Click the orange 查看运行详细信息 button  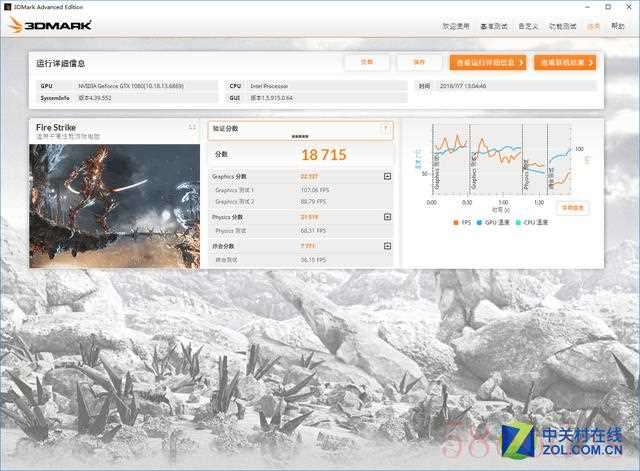(488, 62)
